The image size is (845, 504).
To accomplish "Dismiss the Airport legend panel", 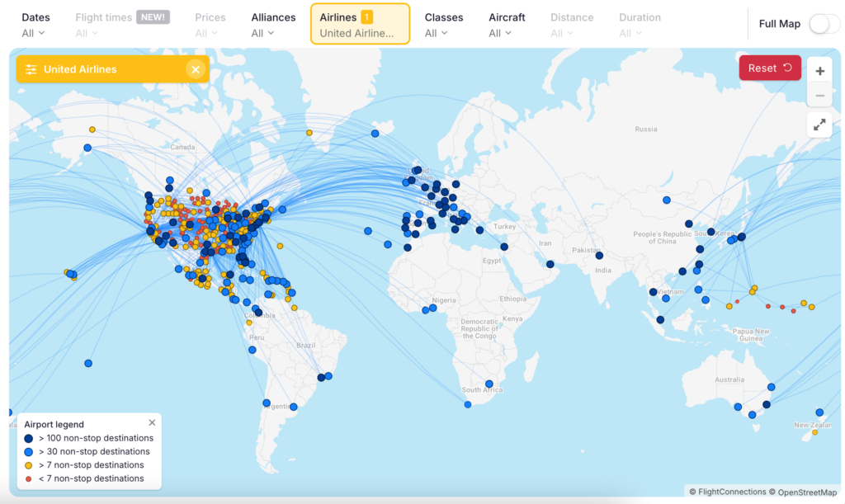I will click(152, 422).
